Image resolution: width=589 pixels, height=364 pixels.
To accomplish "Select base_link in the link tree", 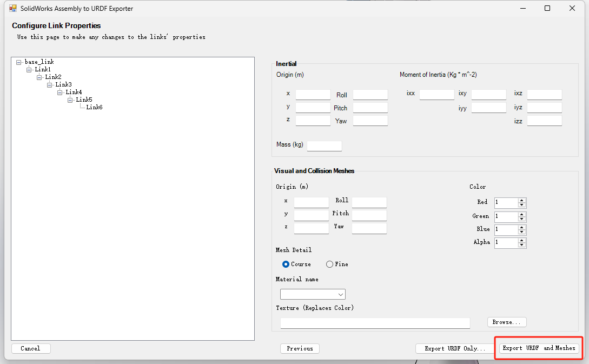I will pyautogui.click(x=39, y=62).
